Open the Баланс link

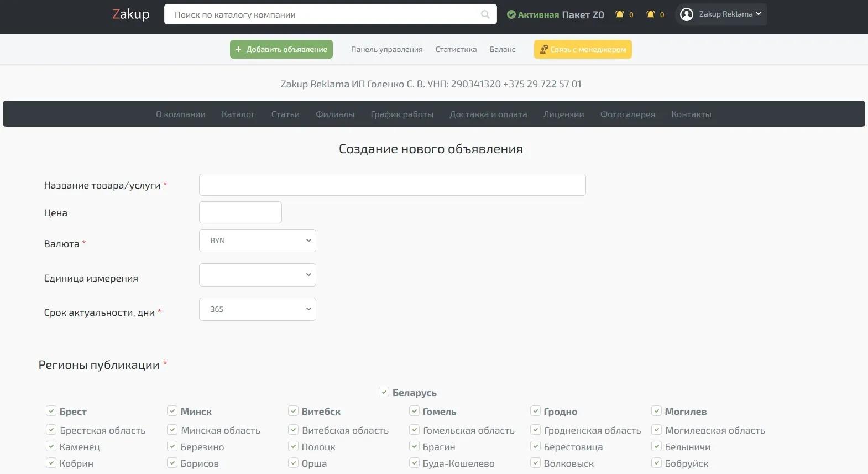(503, 49)
